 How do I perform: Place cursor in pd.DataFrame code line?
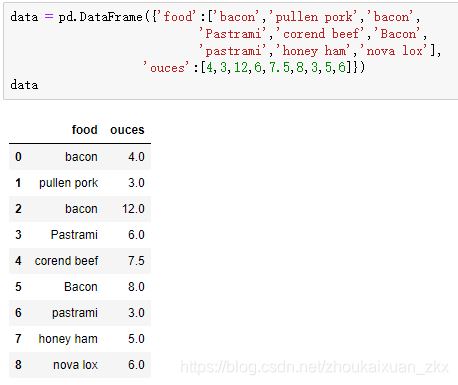point(215,17)
